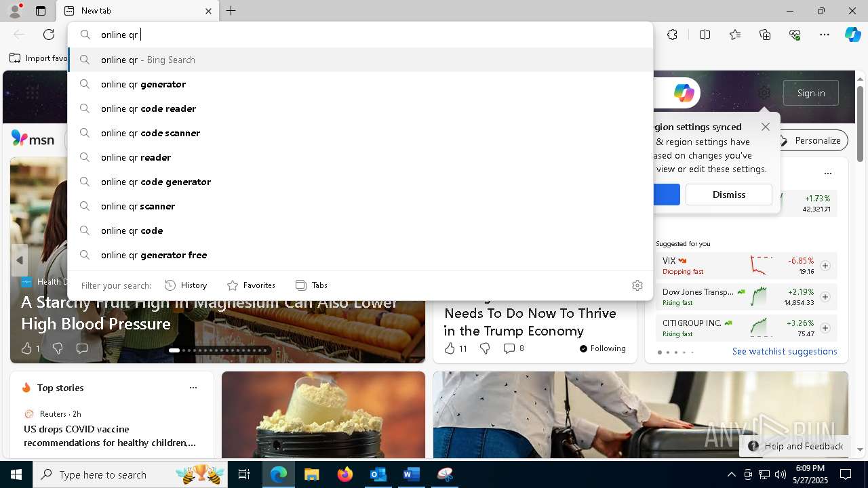
Task: Open Split screen icon in toolbar
Action: pos(705,35)
